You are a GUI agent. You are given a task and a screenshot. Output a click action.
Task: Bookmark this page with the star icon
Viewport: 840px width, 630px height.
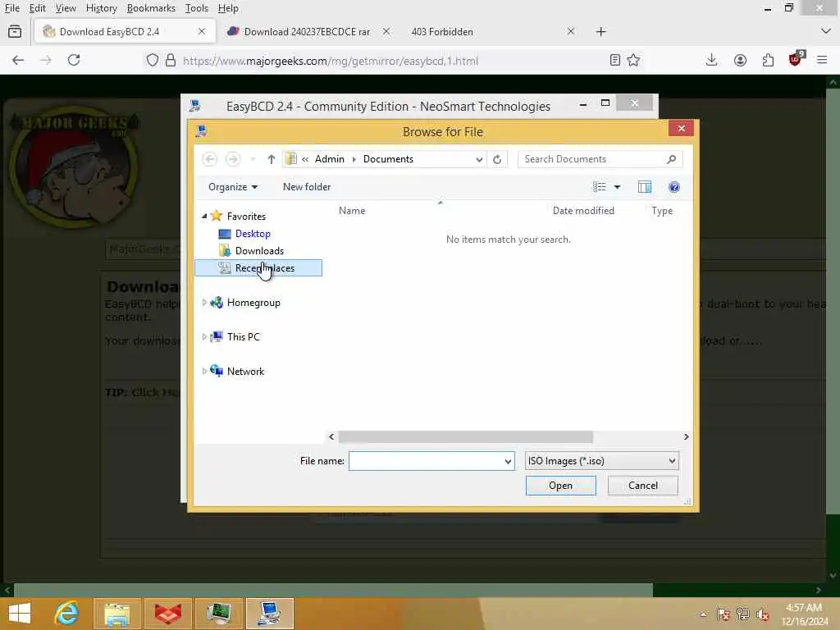pyautogui.click(x=633, y=60)
